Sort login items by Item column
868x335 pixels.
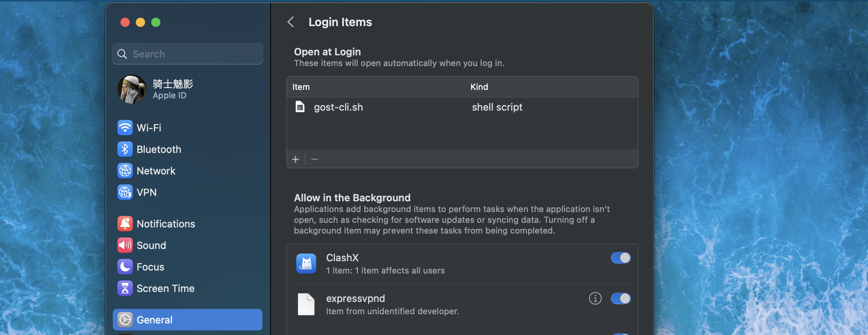301,87
